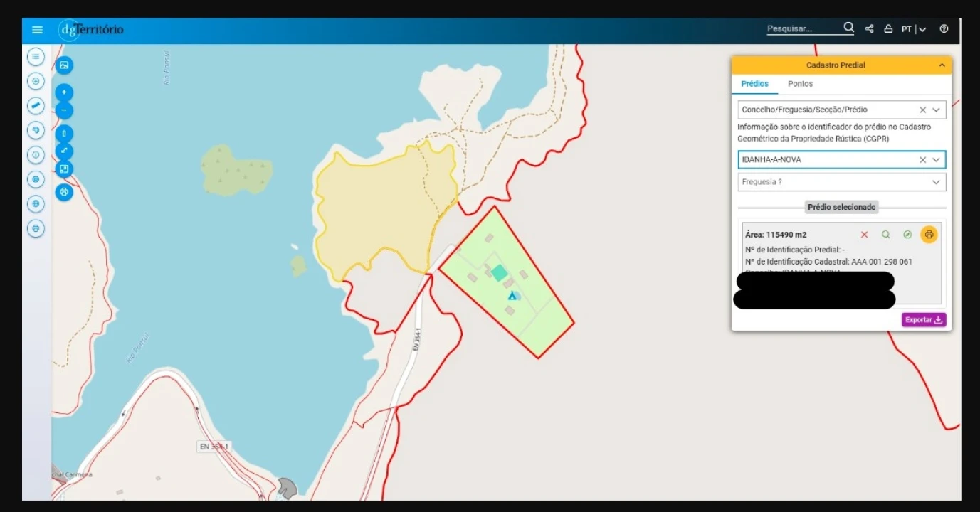
Task: Click the green compass icon in prédio card
Action: (x=907, y=235)
